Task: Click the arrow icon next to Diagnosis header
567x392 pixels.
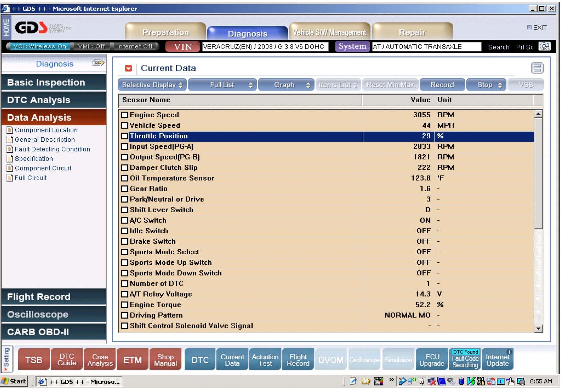Action: click(x=98, y=63)
